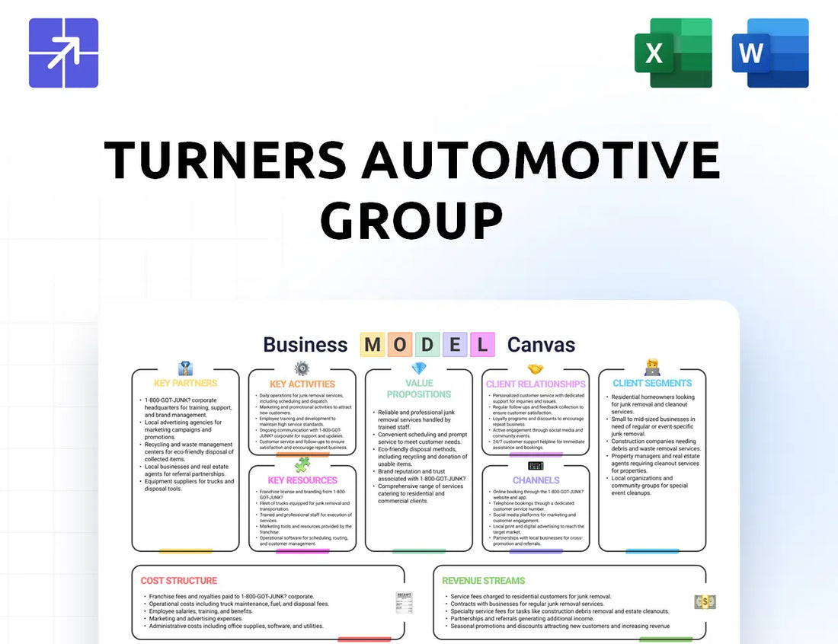Click the CHANNELS heading
This screenshot has width=838, height=644.
coord(536,480)
